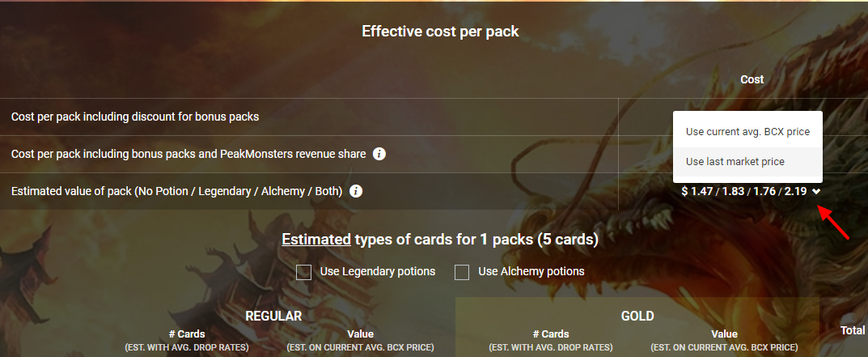
Task: Select 'Use current avg. BCX price' option
Action: pyautogui.click(x=747, y=132)
